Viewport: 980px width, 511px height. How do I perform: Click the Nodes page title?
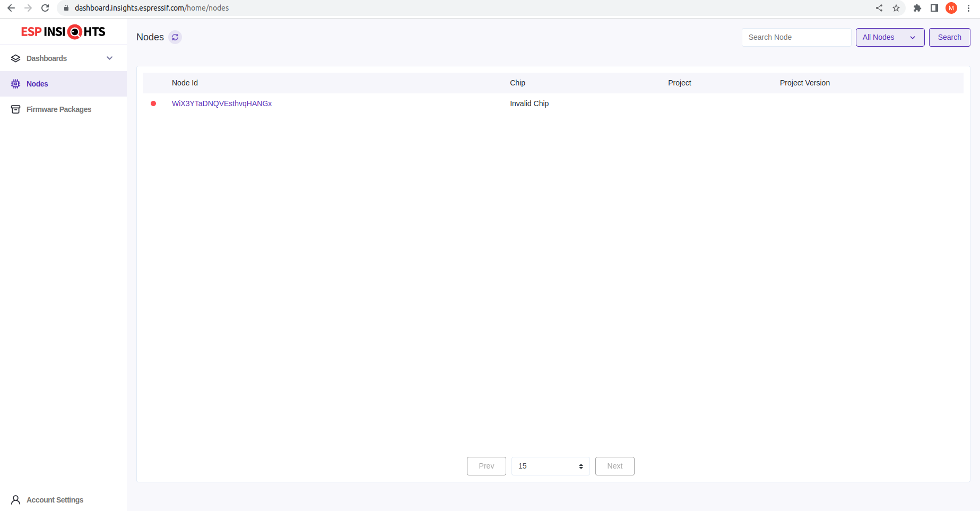[x=150, y=37]
